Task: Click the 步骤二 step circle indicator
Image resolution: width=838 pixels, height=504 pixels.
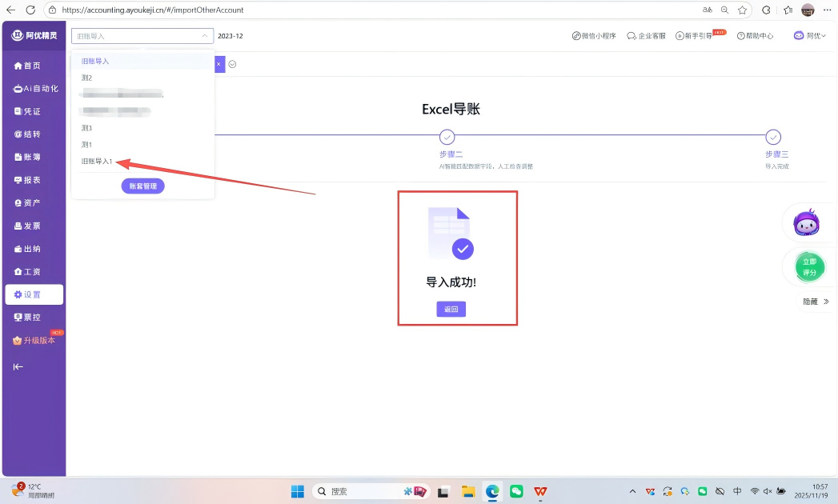Action: point(447,137)
